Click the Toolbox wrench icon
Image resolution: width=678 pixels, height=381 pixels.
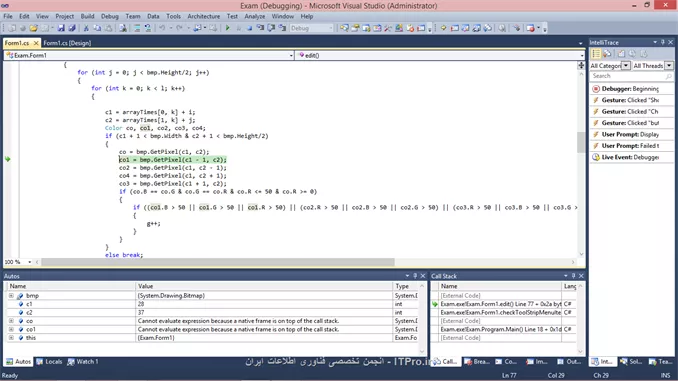pyautogui.click(x=388, y=28)
